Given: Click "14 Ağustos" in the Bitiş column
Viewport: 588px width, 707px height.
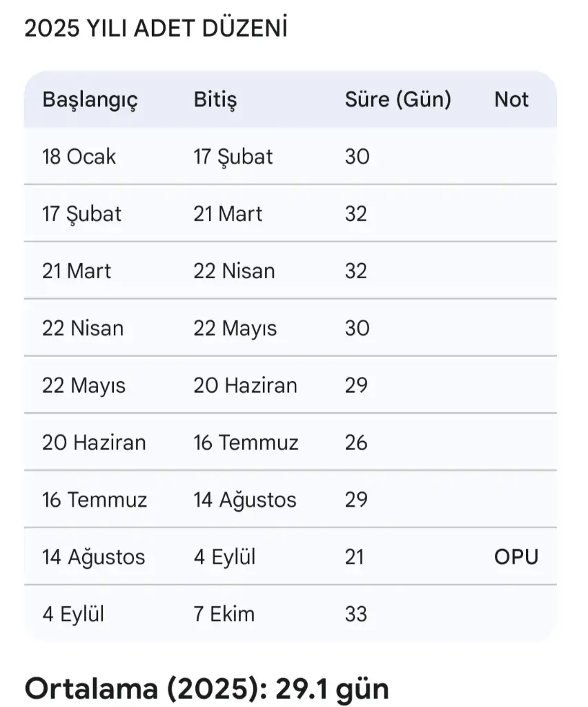Looking at the screenshot, I should click(x=245, y=500).
